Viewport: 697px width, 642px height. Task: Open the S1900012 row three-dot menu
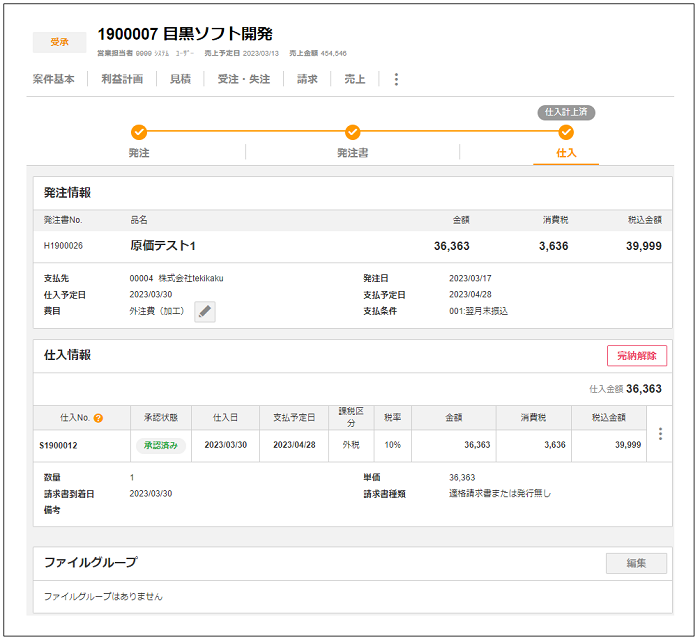[660, 433]
